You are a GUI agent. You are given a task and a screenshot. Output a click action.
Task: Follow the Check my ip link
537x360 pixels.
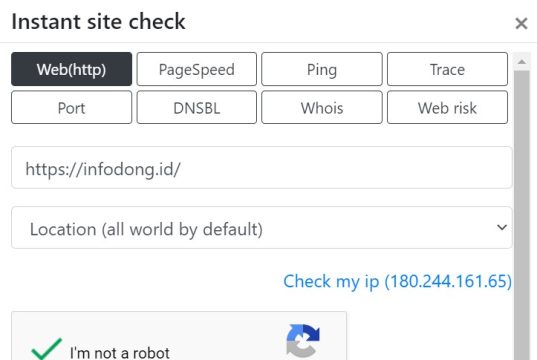397,281
